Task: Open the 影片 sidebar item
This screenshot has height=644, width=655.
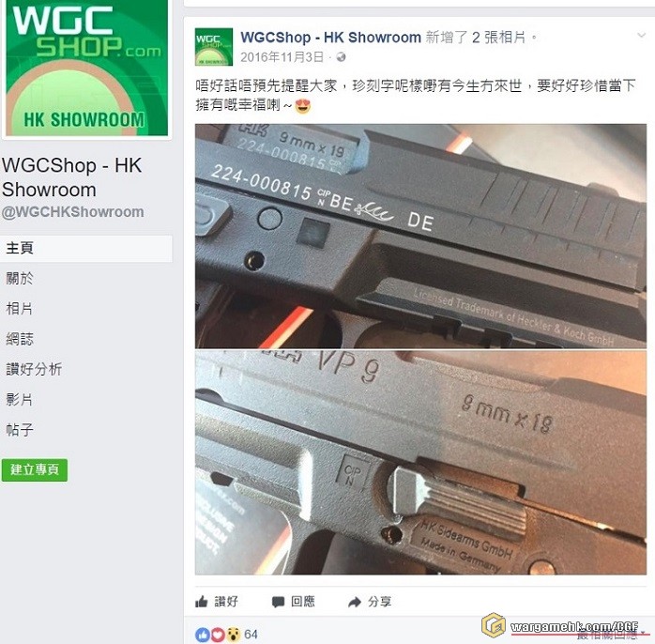Action: 20,400
